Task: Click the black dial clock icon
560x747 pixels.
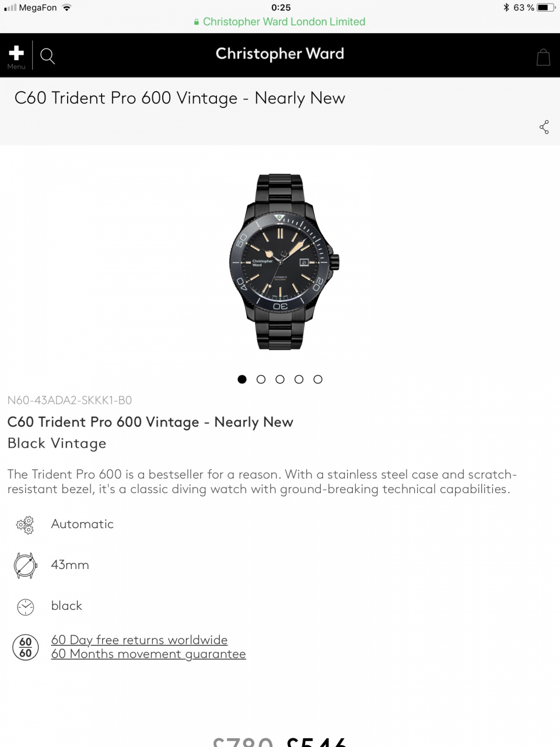Action: coord(25,606)
